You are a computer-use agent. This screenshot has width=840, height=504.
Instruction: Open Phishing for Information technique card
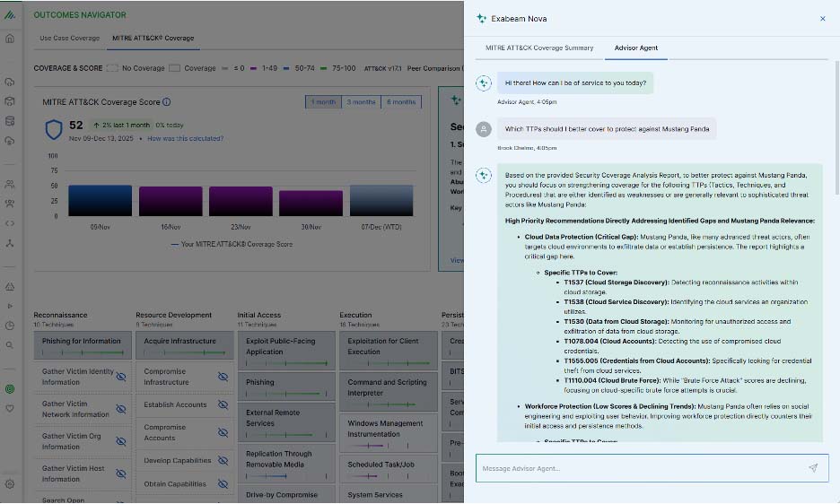[83, 345]
